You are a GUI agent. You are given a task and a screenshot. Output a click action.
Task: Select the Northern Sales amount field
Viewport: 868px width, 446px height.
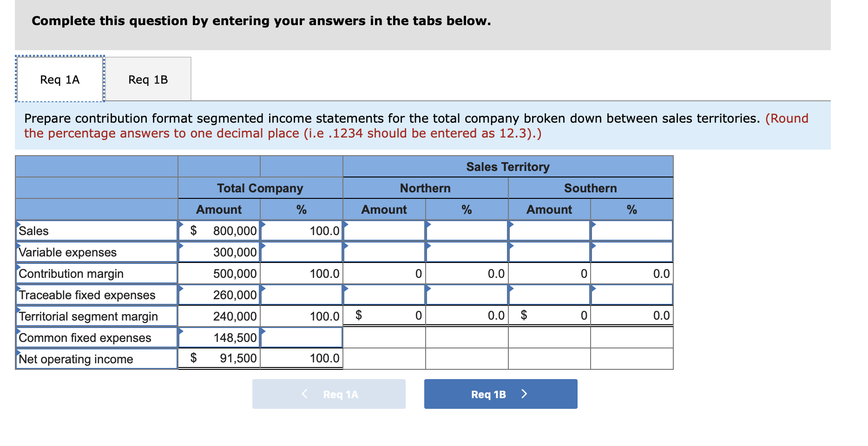point(384,230)
